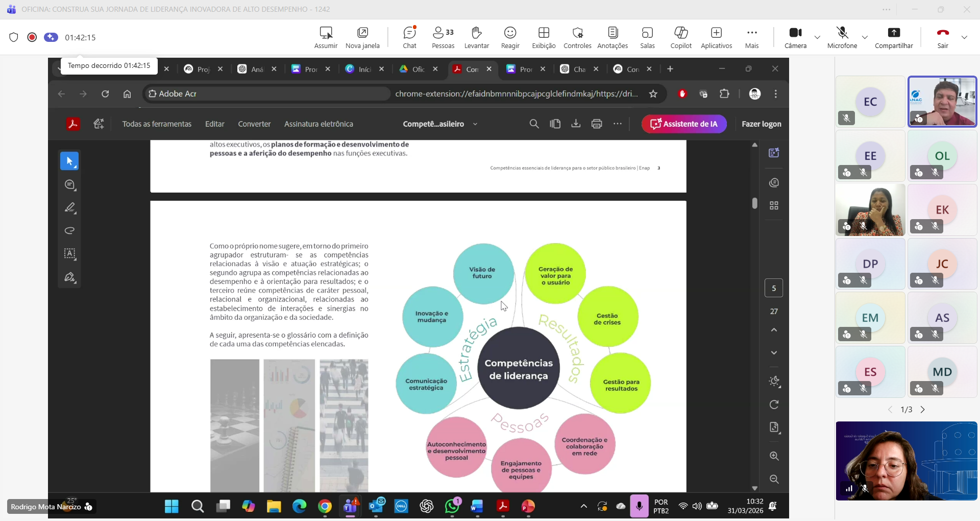This screenshot has height=521, width=980.
Task: Click the Levantar raise hand icon
Action: click(x=476, y=37)
